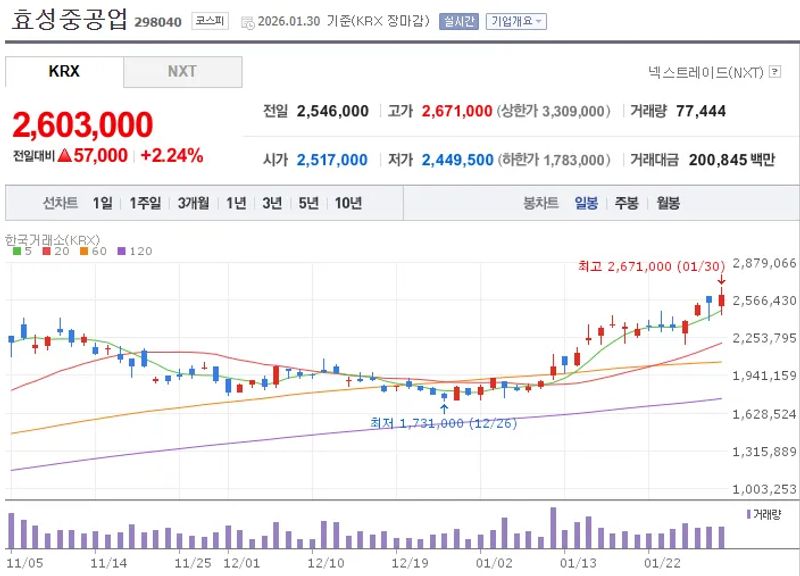Select the 주봉 weekly candle chart
This screenshot has width=800, height=576.
pos(627,203)
